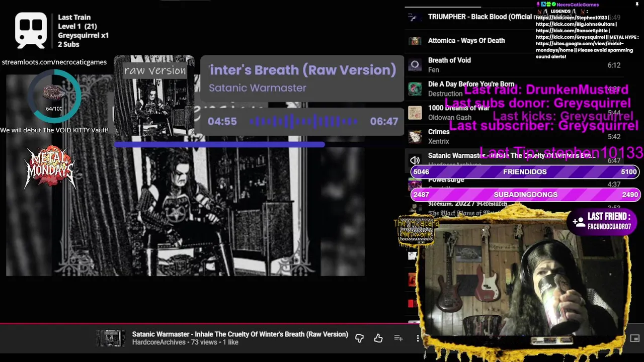Click Crimes by Xentrix thumbnail

tap(415, 136)
